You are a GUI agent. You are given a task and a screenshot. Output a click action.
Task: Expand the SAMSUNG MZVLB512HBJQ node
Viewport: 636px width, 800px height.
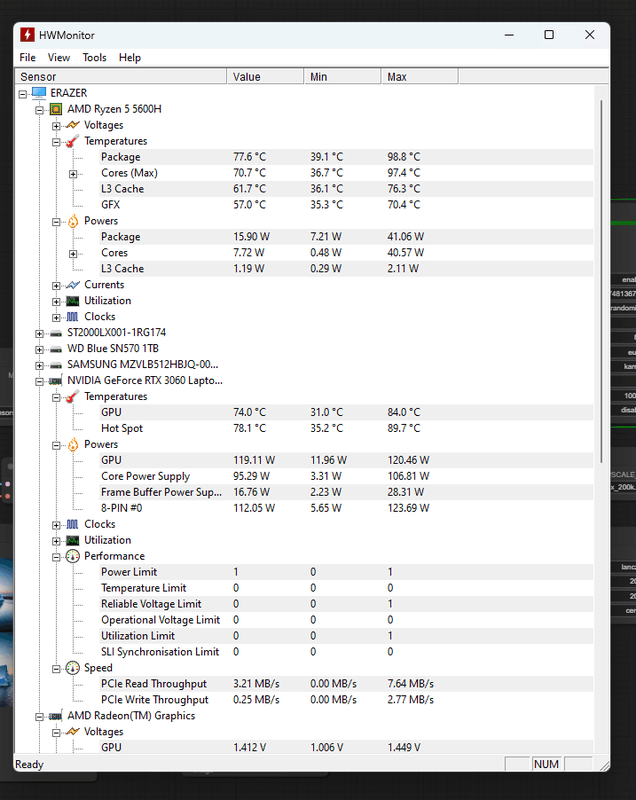pos(39,365)
